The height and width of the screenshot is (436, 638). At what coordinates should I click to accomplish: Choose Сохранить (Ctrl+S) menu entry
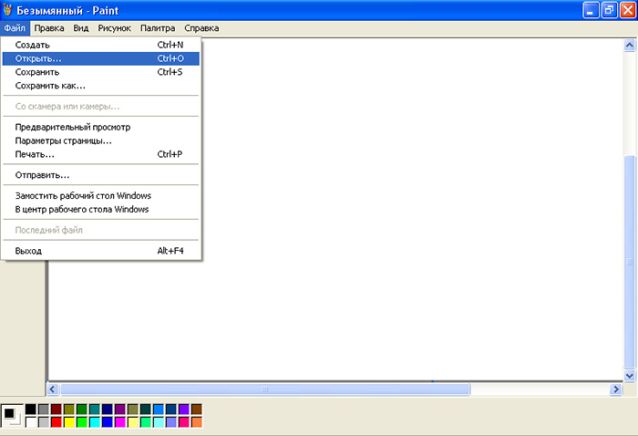click(101, 72)
